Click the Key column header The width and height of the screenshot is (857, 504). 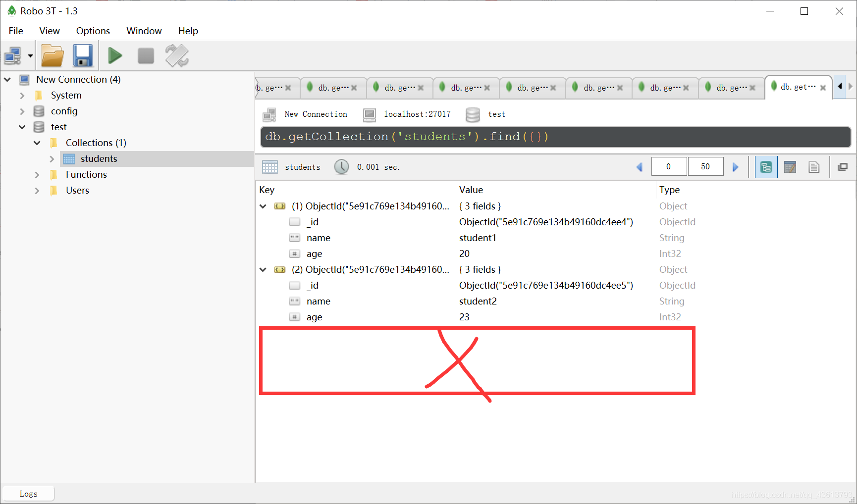pyautogui.click(x=356, y=190)
